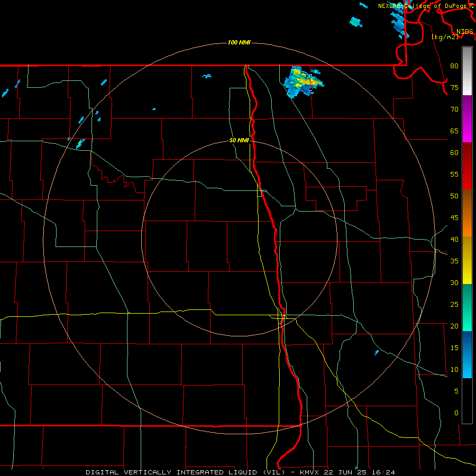Image resolution: width=476 pixels, height=476 pixels.
Task: Select the "10" value on the color scale
Action: (x=454, y=370)
